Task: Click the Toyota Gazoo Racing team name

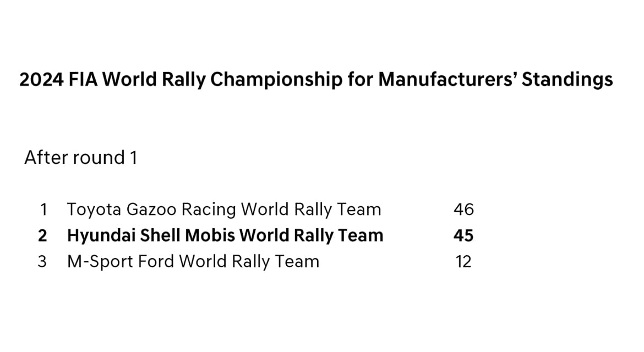Action: point(223,210)
